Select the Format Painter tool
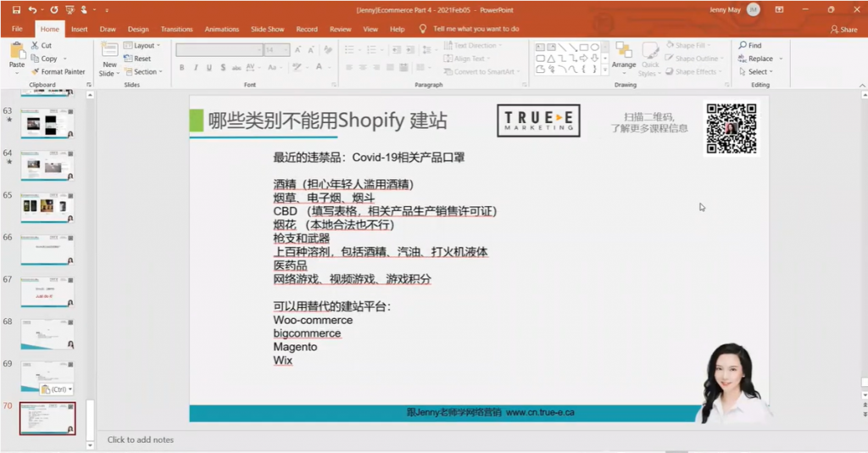 pos(58,72)
